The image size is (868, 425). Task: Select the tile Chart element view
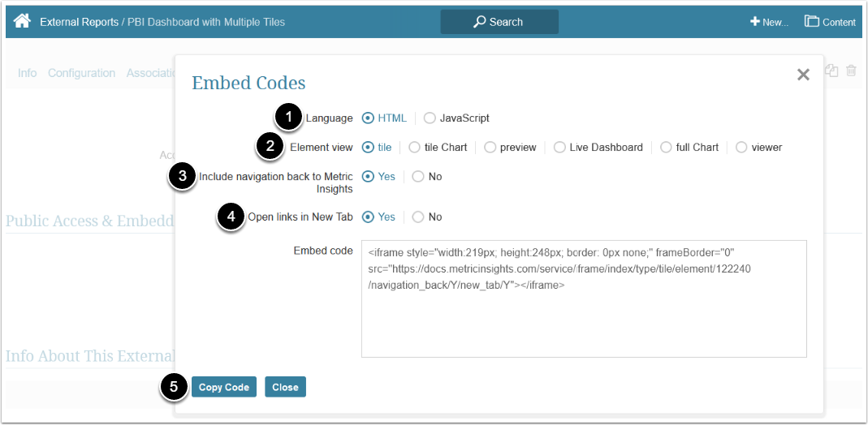(414, 147)
